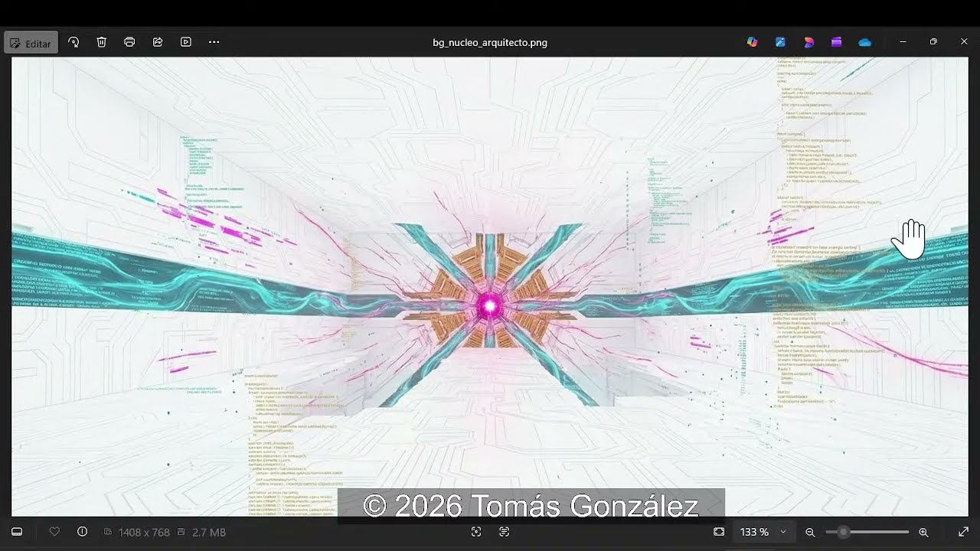Click the extract text scan icon
980x551 pixels.
click(505, 532)
